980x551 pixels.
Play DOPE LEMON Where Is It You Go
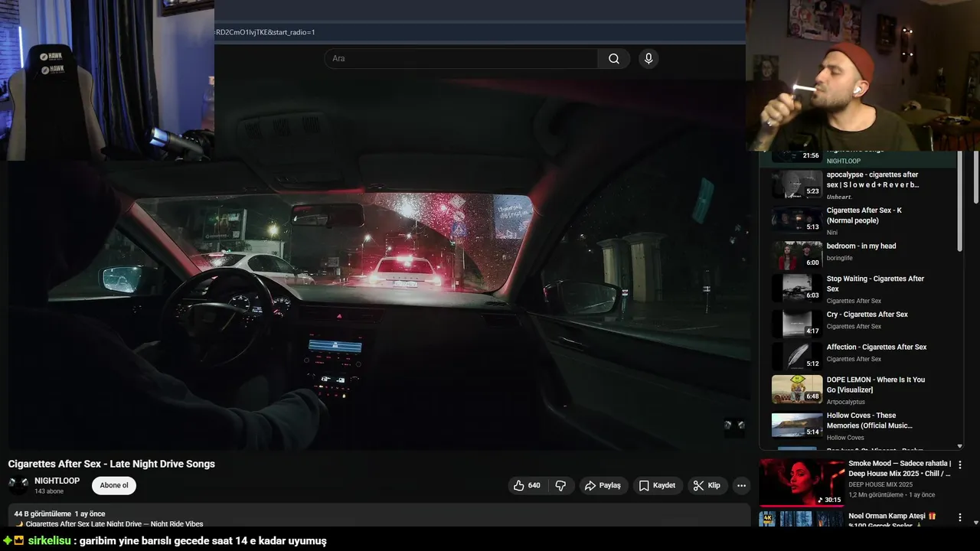[x=864, y=390]
